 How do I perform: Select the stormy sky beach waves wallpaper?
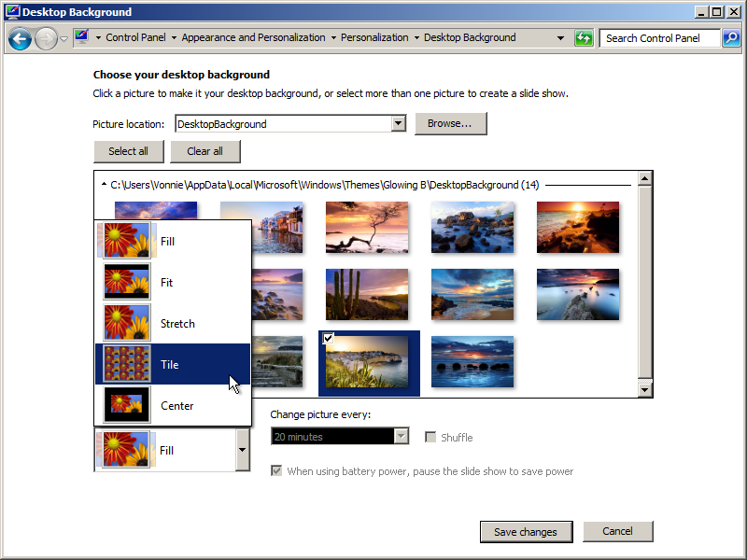472,294
